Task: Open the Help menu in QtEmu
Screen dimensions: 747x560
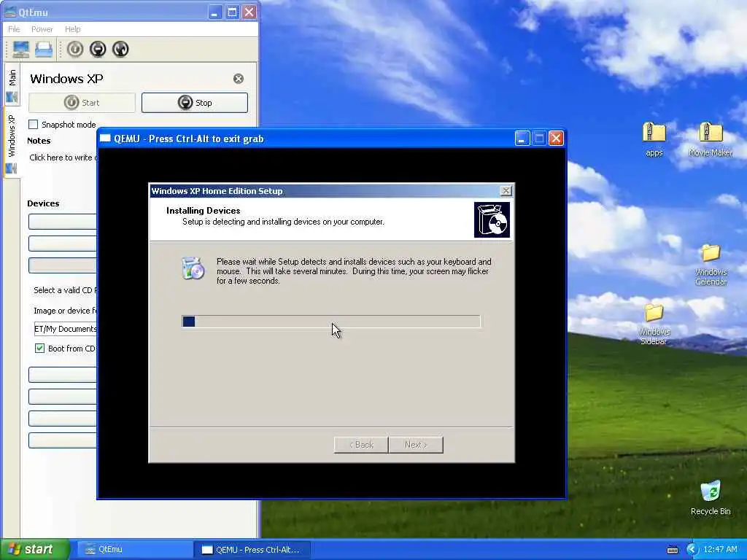Action: (x=73, y=29)
